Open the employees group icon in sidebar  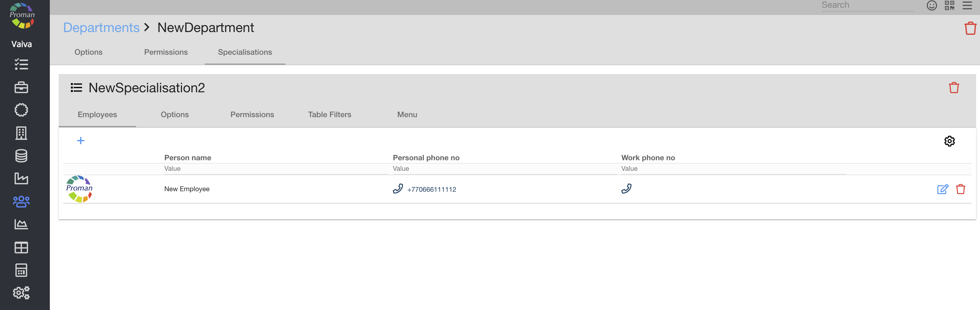click(21, 201)
